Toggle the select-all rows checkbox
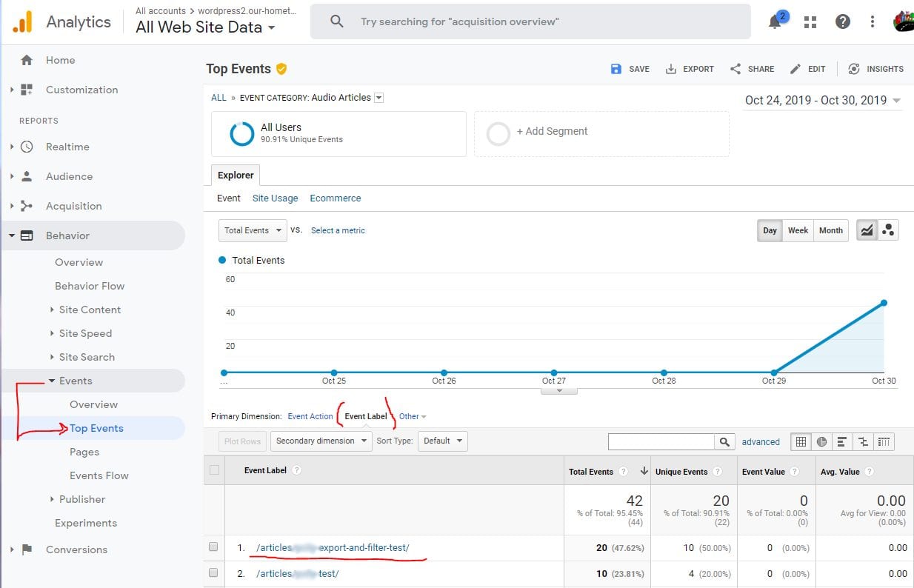This screenshot has width=914, height=588. pos(214,470)
